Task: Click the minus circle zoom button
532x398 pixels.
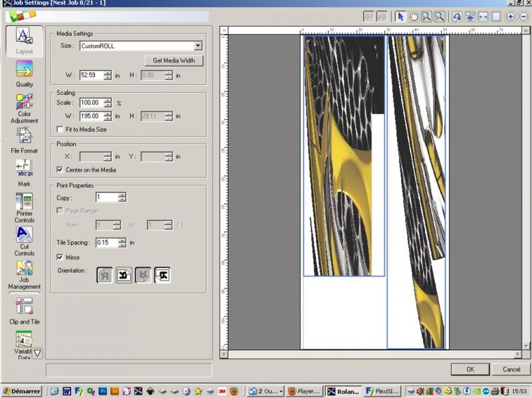Action: click(x=523, y=16)
